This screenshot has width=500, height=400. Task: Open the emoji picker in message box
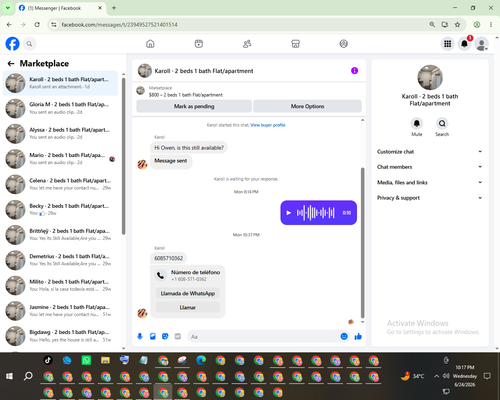(344, 336)
